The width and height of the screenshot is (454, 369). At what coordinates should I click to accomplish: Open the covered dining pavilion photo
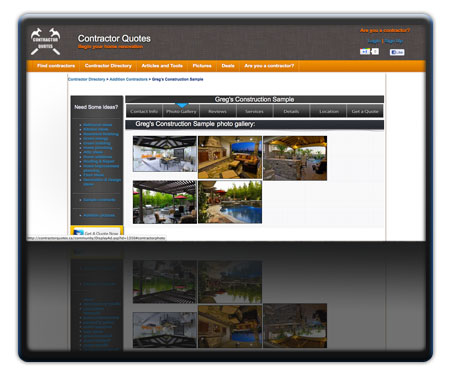coord(165,154)
